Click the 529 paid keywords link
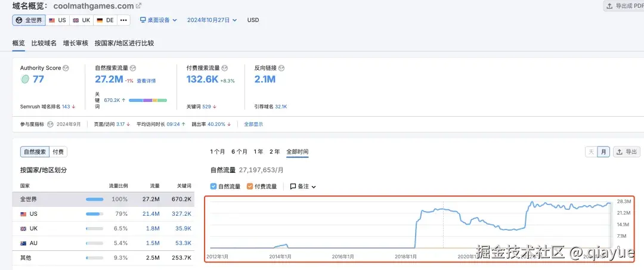Viewport: 644px width, 270px height. coord(206,107)
